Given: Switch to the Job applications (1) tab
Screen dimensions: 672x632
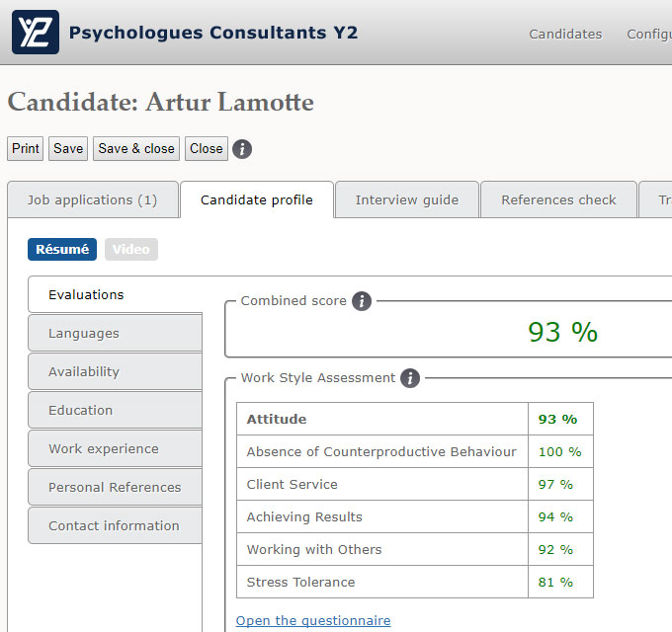Looking at the screenshot, I should point(93,199).
